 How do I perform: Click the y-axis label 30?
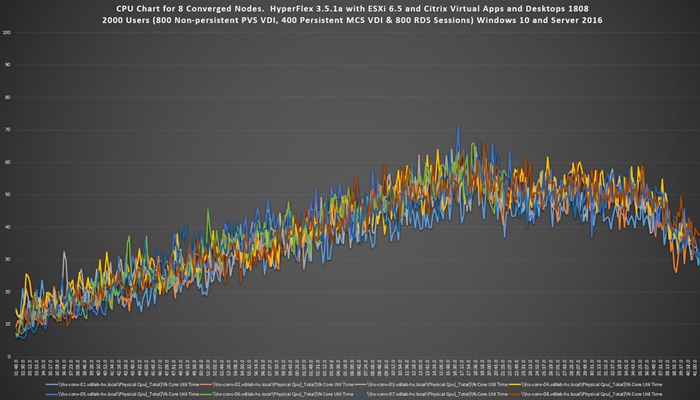click(8, 259)
